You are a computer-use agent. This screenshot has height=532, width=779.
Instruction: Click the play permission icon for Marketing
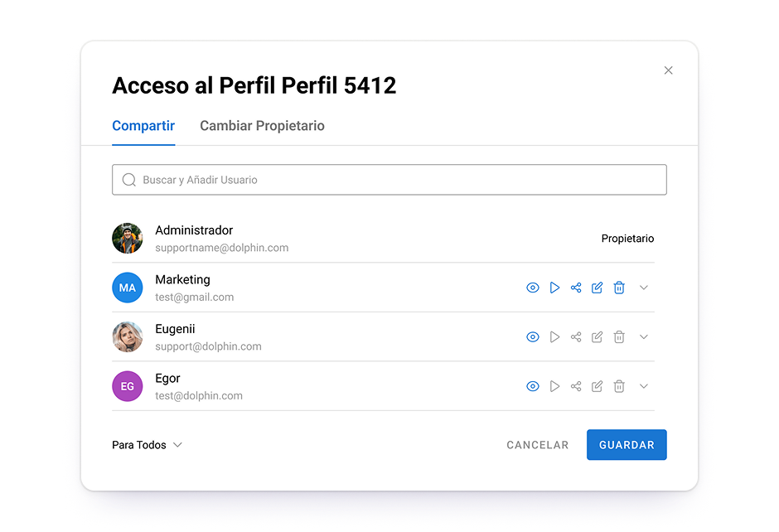(554, 288)
